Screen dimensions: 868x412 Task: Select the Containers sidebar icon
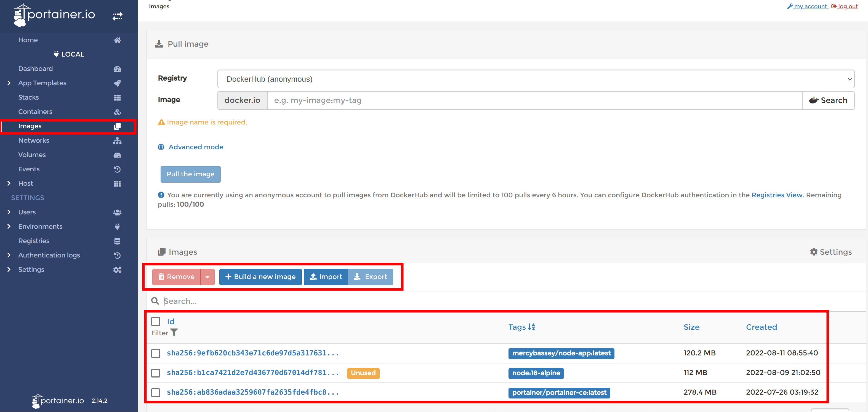(117, 111)
